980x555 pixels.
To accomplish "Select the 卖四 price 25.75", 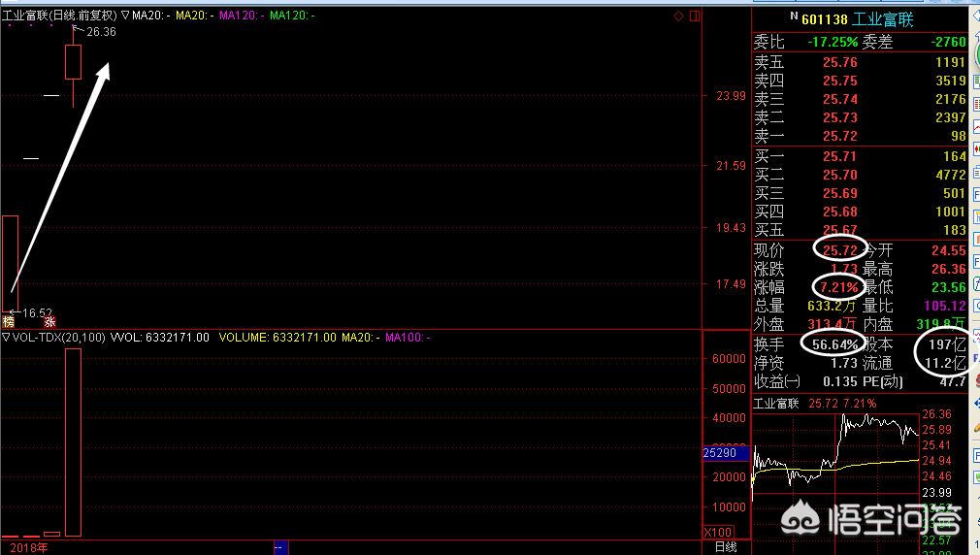I will [840, 81].
